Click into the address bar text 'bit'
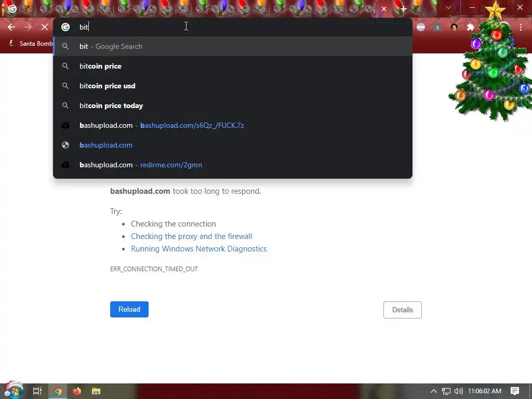Image resolution: width=532 pixels, height=399 pixels. point(84,27)
